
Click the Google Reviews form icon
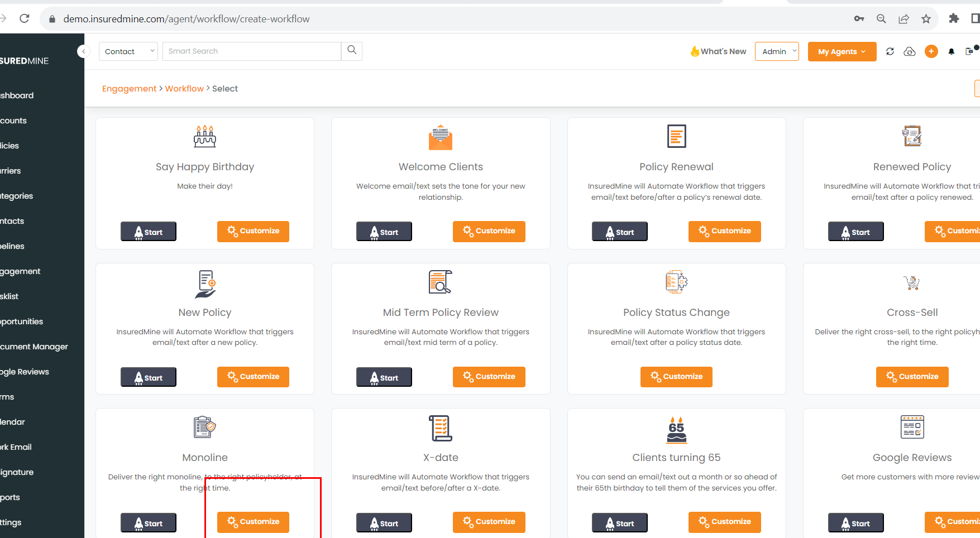[912, 427]
